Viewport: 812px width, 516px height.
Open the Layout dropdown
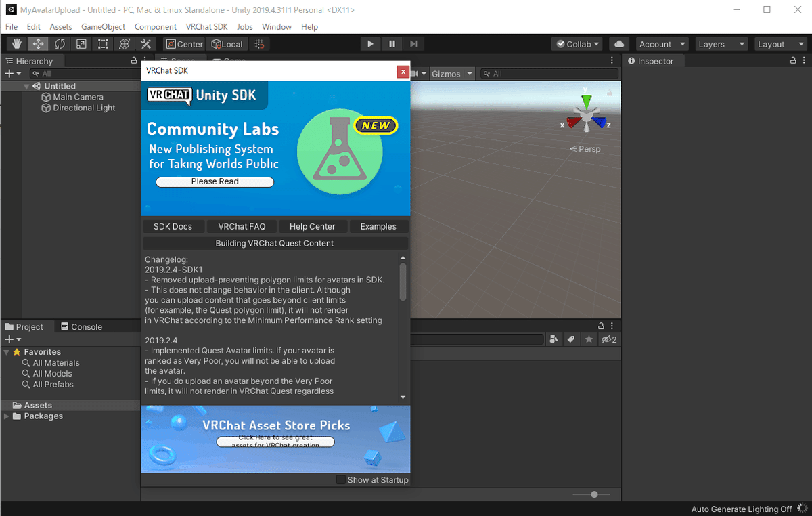point(780,44)
